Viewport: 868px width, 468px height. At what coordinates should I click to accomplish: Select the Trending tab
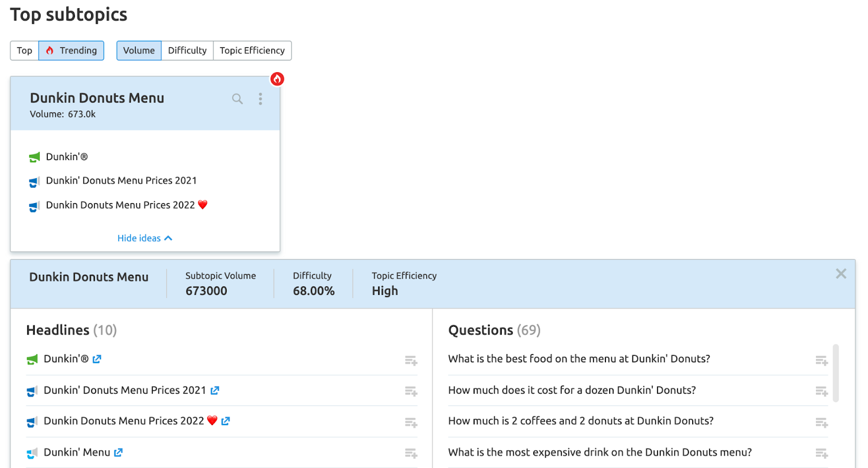point(71,50)
